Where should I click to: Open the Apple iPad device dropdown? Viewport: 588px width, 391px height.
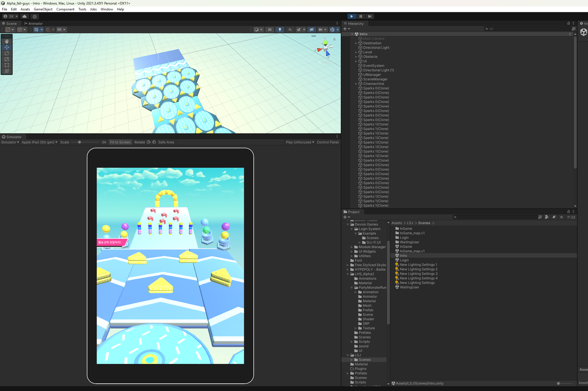[x=39, y=142]
